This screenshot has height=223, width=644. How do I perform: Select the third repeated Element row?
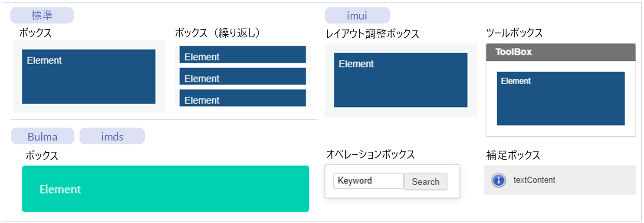point(243,98)
